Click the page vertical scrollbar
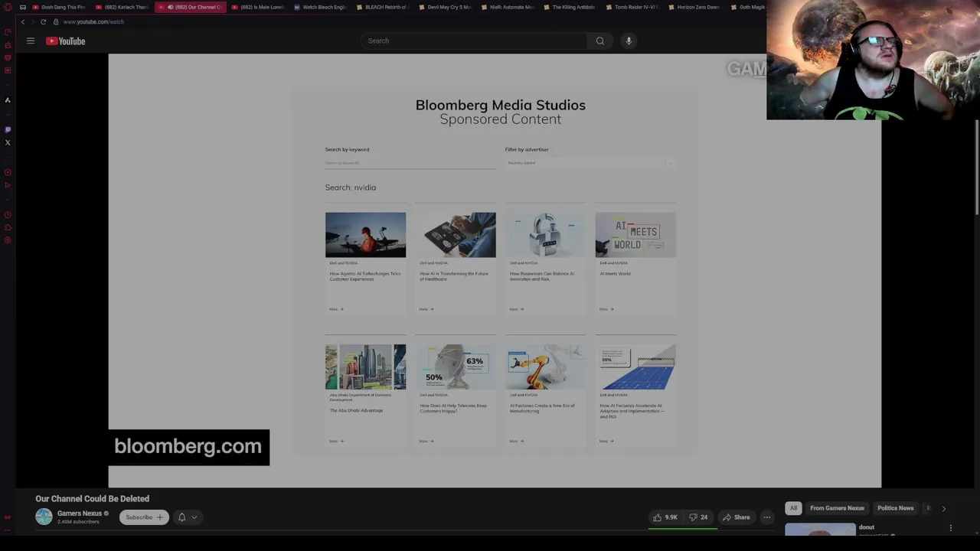980x551 pixels. click(x=976, y=168)
